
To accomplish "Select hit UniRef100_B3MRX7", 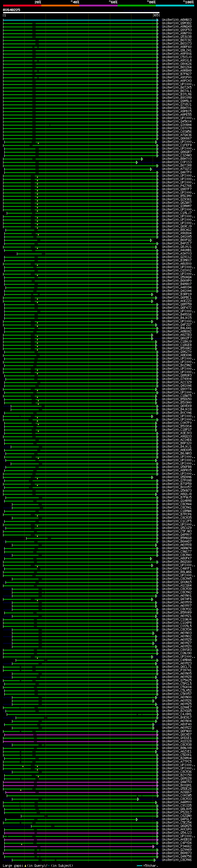I will [x=177, y=260].
